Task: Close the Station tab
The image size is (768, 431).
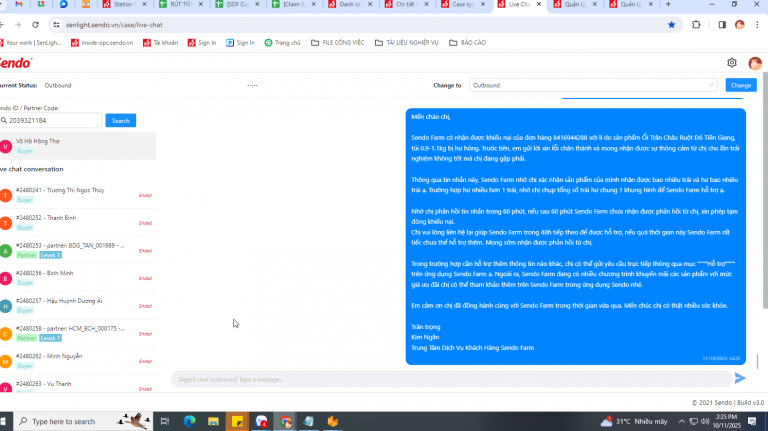Action: (x=144, y=4)
